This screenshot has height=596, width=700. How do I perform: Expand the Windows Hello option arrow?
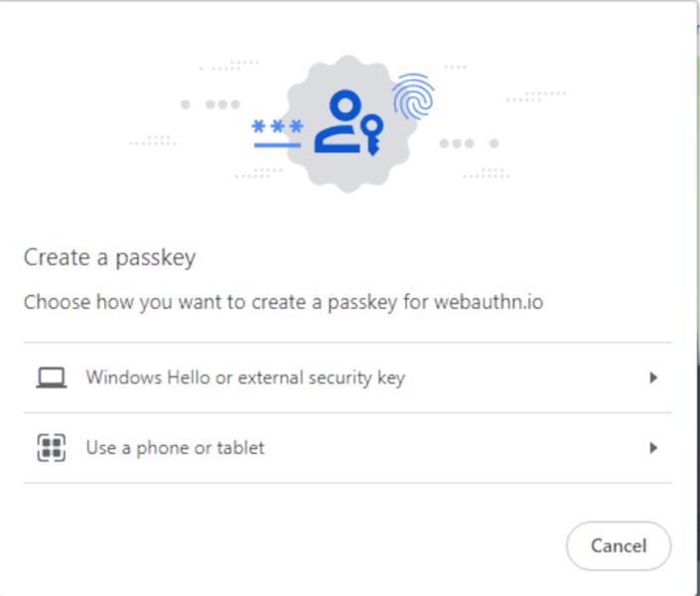click(653, 378)
